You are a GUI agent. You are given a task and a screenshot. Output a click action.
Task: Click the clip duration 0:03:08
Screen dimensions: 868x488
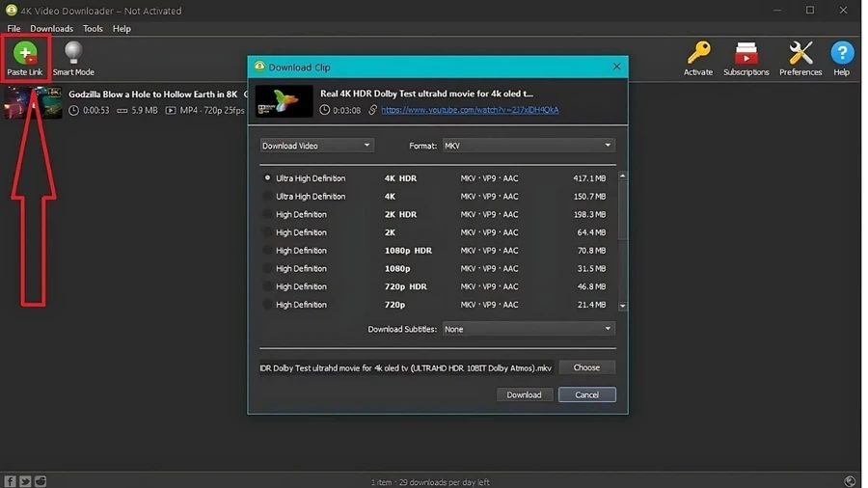pyautogui.click(x=346, y=110)
